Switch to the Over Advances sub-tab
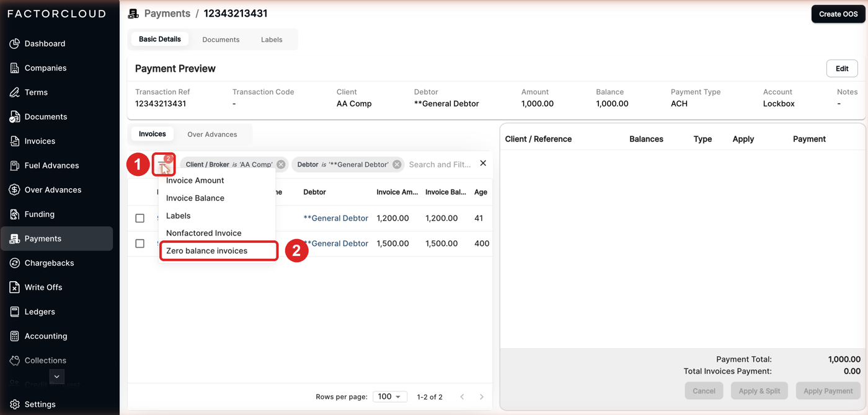Screen dimensions: 868x415 (212, 134)
